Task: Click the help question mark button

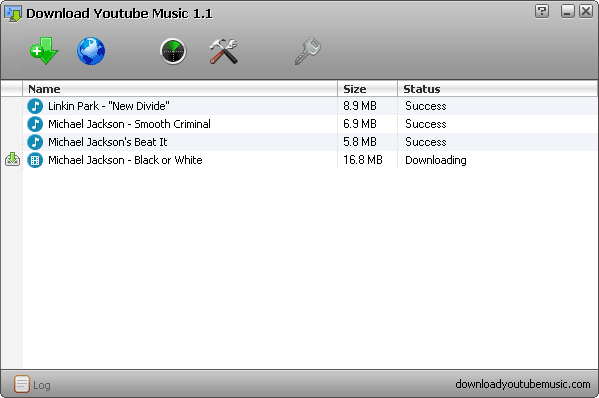Action: (x=542, y=11)
